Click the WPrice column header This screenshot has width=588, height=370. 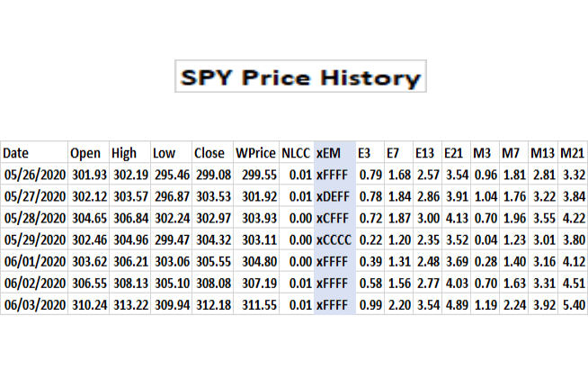(x=255, y=153)
